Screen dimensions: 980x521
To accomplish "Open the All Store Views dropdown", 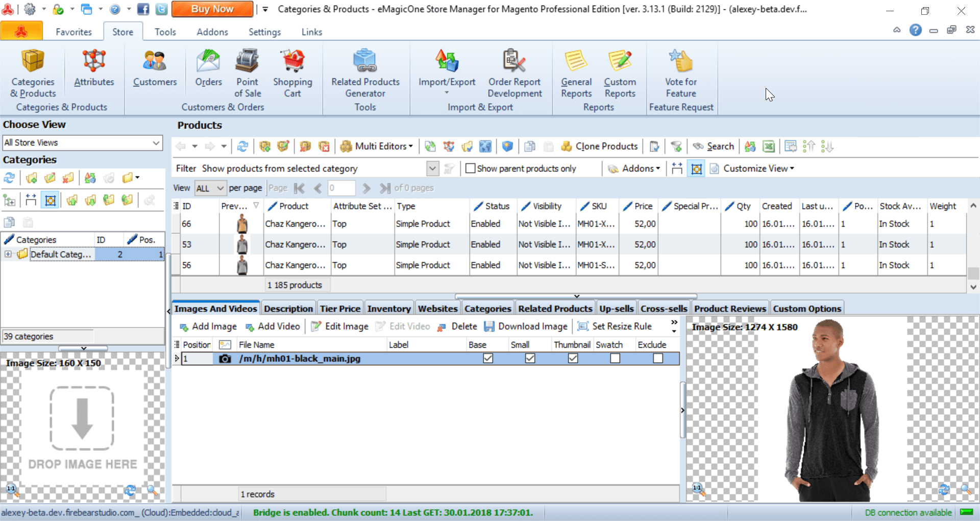I will [x=83, y=143].
